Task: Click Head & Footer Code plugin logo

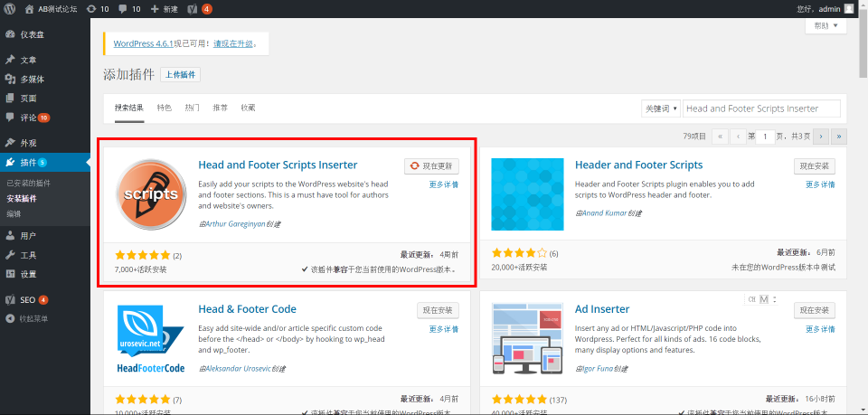Action: click(x=151, y=339)
